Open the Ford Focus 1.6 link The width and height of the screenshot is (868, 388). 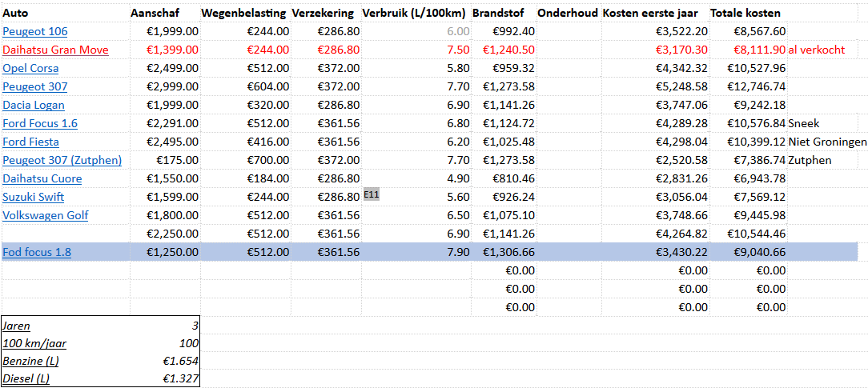[x=40, y=123]
